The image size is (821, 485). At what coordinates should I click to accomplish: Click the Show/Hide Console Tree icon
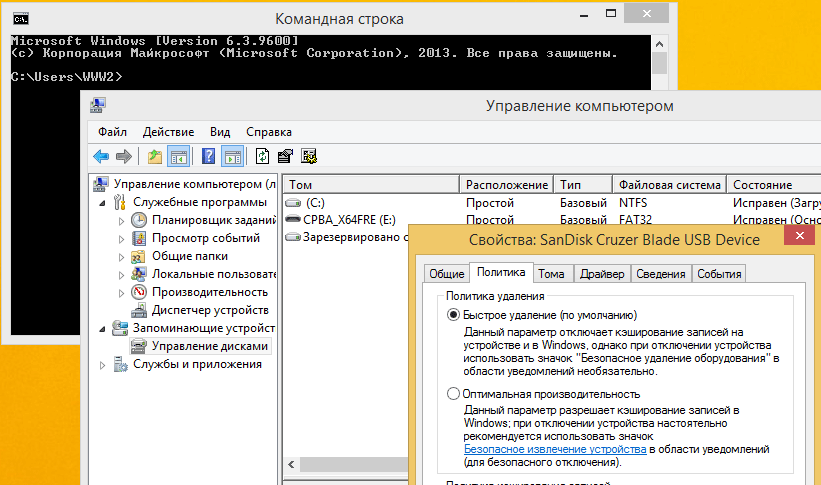coord(179,156)
